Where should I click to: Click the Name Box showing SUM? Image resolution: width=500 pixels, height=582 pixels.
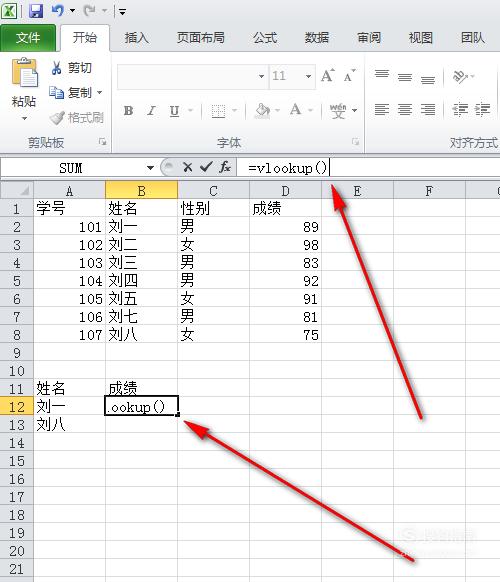point(71,168)
